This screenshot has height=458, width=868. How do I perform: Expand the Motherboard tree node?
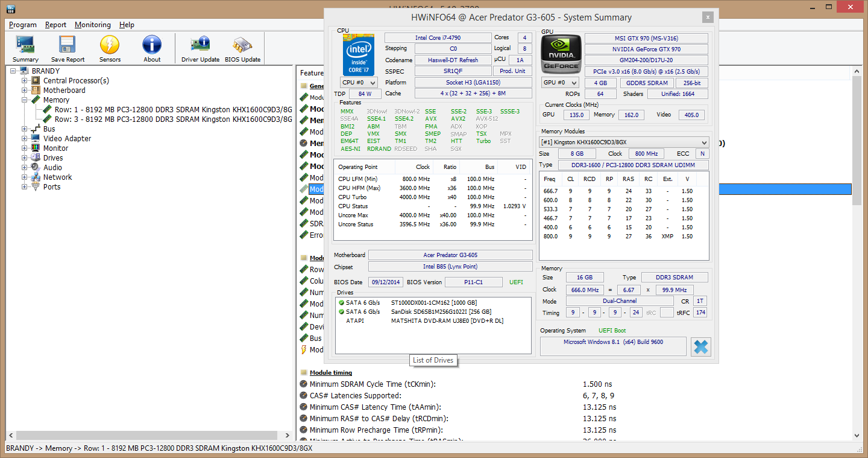point(25,91)
